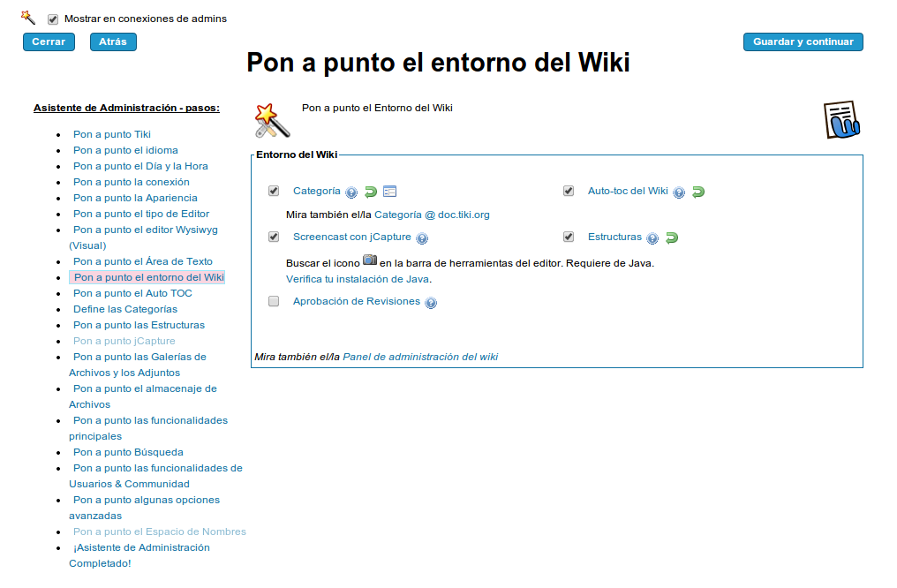Open the 'Define las Categorías' wizard step
Viewport: 897px width, 588px height.
[x=125, y=309]
